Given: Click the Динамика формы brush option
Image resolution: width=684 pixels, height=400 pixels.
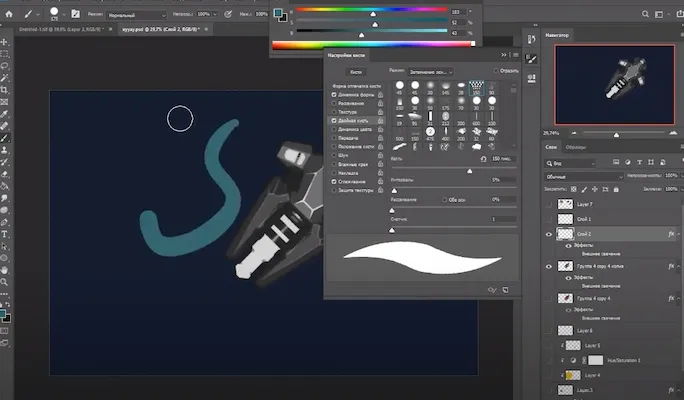Looking at the screenshot, I should pos(353,94).
